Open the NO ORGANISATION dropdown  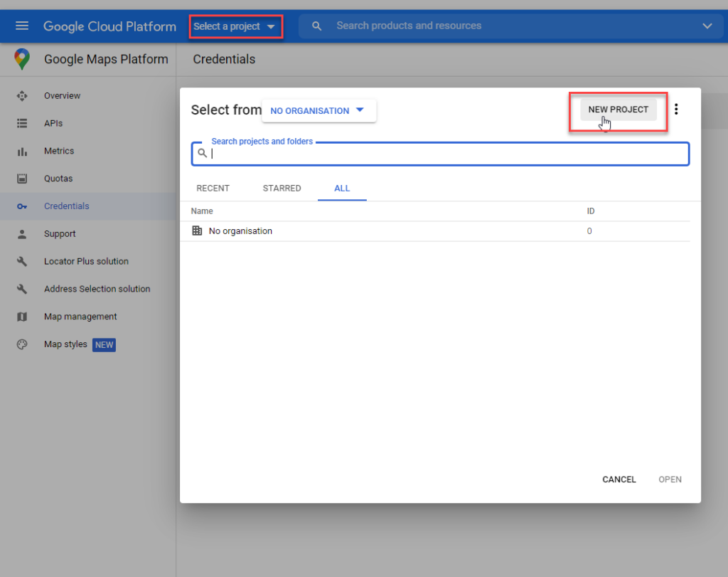coord(318,110)
